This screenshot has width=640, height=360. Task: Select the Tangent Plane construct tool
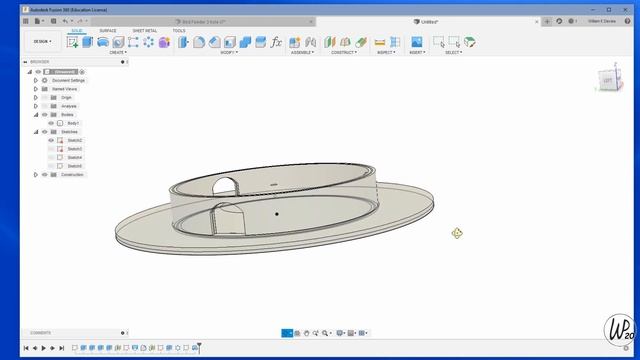coord(361,42)
